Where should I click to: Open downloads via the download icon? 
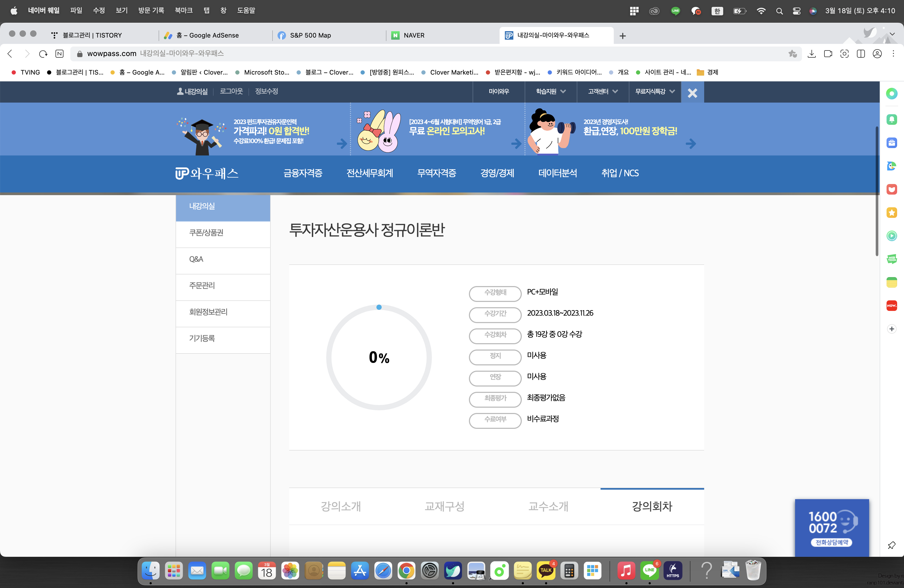[x=812, y=54]
